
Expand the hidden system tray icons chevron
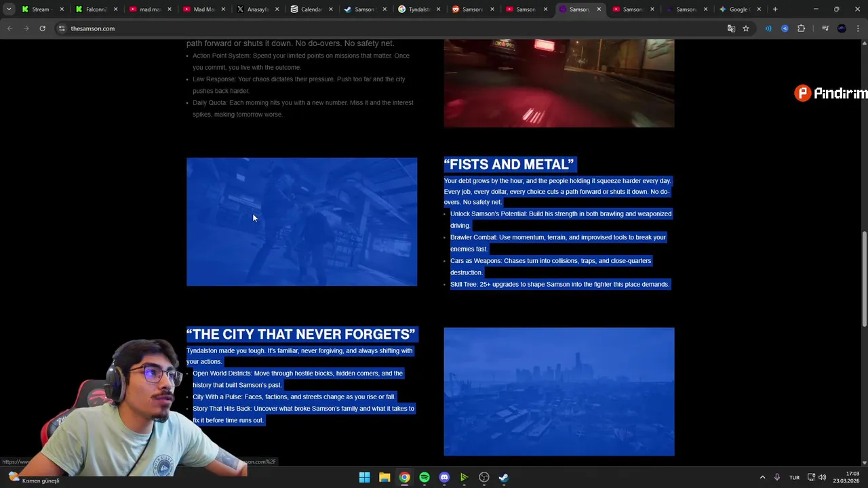[762, 477]
